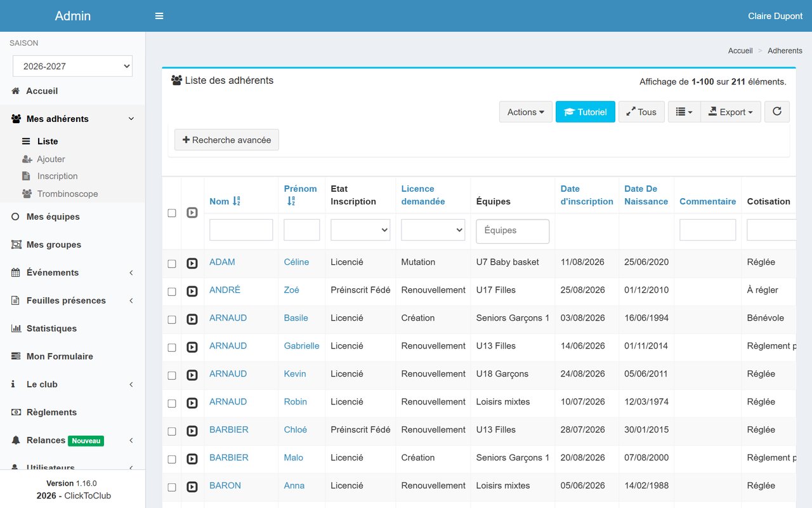The width and height of the screenshot is (812, 508).
Task: Click the play icon in BARON Anna's row
Action: click(x=192, y=486)
